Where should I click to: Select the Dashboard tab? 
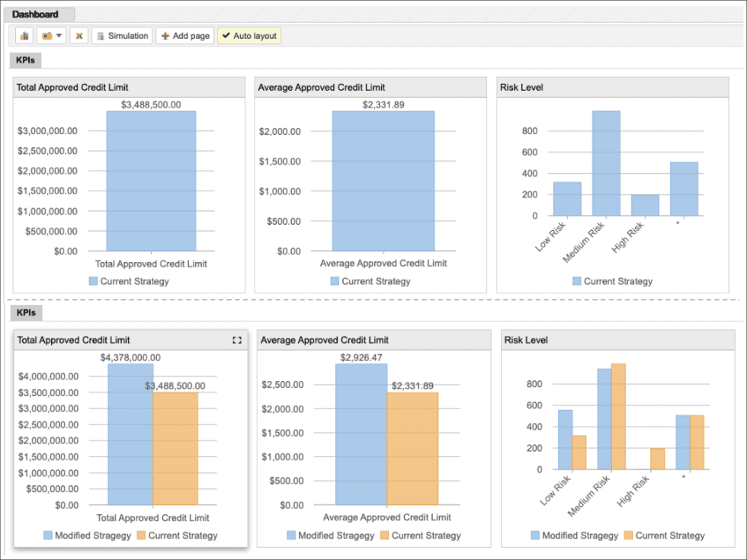click(x=39, y=14)
